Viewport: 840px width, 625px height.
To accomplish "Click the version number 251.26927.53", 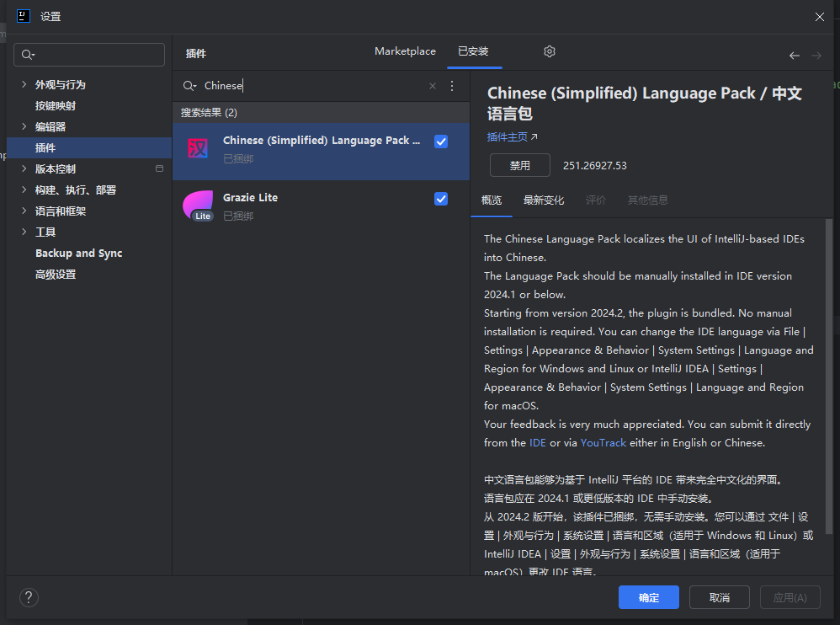I will [594, 166].
